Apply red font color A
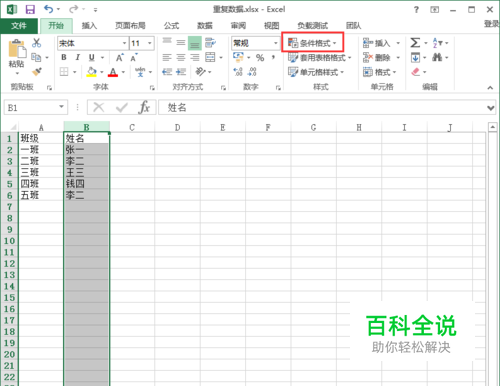 tap(113, 72)
